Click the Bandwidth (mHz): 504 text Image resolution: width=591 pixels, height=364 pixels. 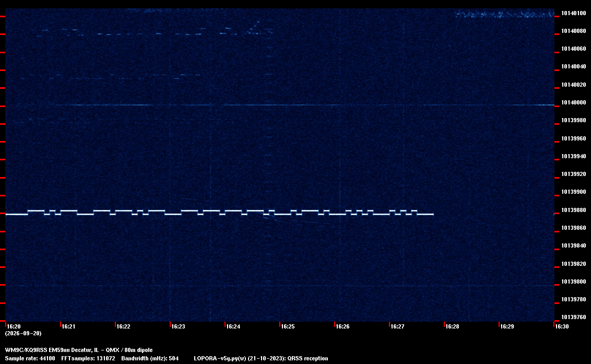(x=150, y=358)
